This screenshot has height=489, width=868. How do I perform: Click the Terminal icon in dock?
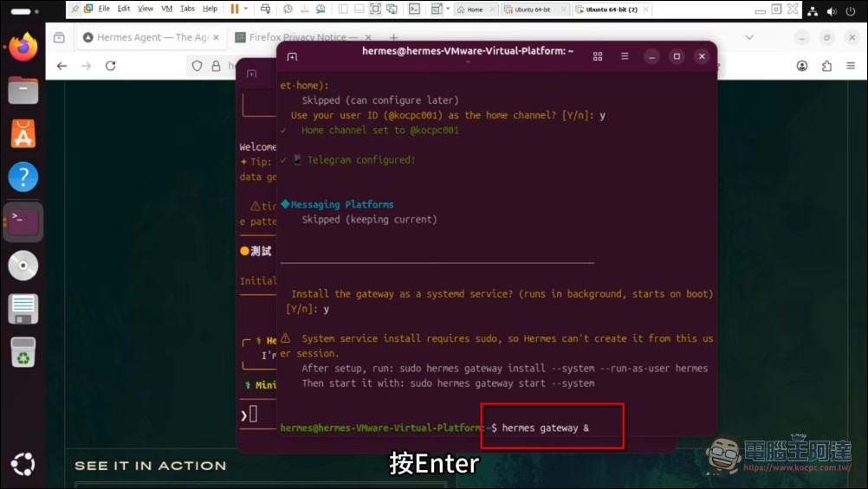[x=23, y=222]
